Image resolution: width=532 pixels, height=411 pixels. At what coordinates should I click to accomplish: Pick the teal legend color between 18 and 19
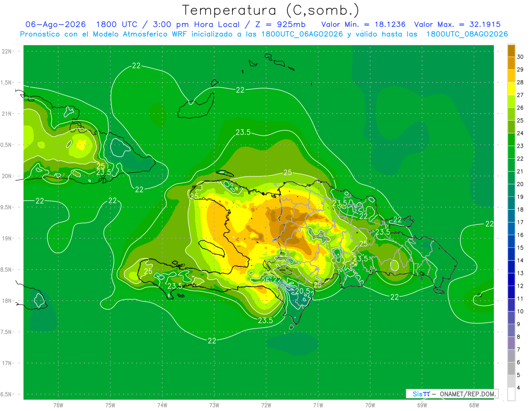coord(511,204)
